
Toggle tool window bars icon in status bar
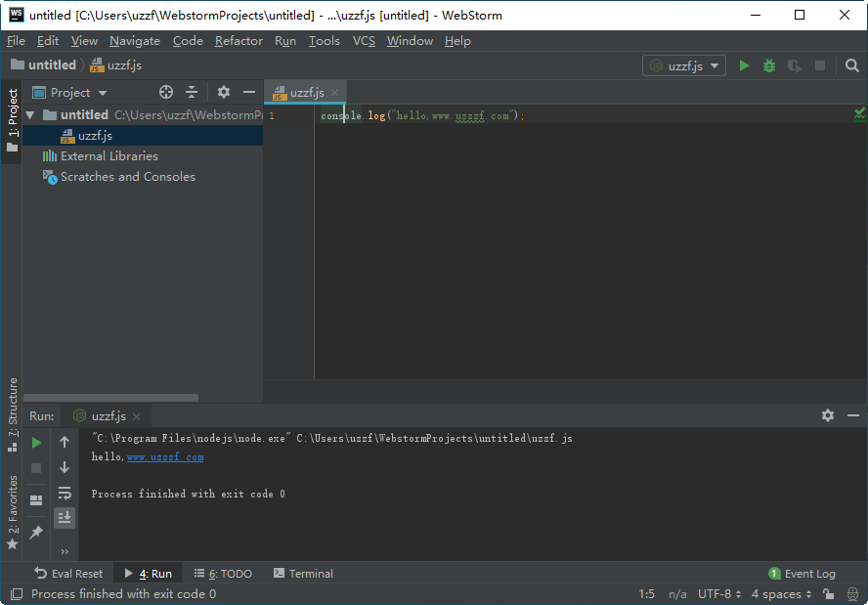coord(17,594)
